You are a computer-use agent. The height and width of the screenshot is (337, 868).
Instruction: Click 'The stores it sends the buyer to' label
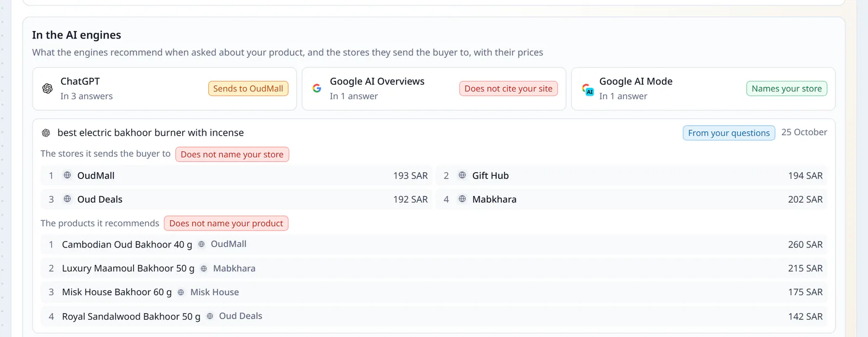[x=106, y=154]
